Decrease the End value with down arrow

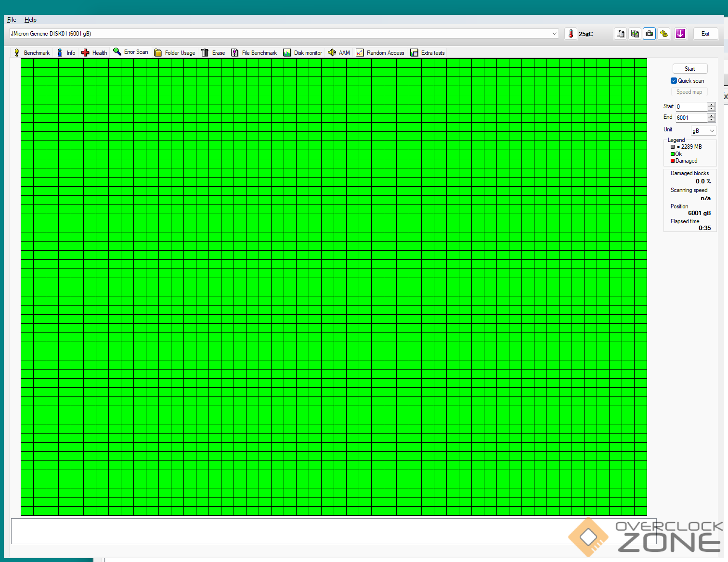[x=711, y=120]
